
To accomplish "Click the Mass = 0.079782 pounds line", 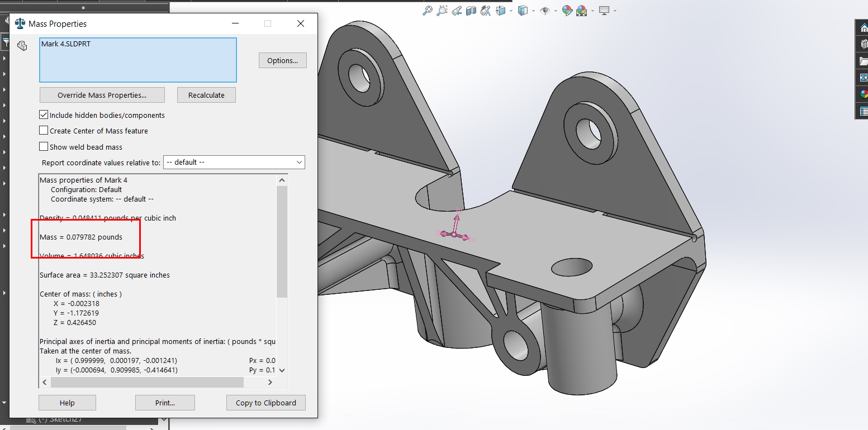I will pos(81,237).
